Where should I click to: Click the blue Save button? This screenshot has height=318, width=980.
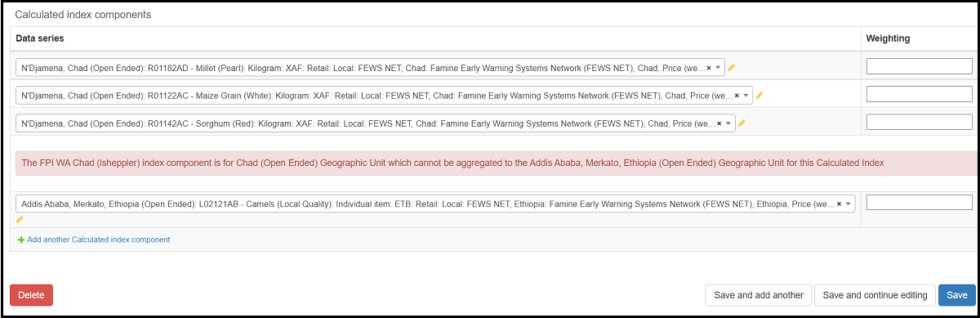956,295
